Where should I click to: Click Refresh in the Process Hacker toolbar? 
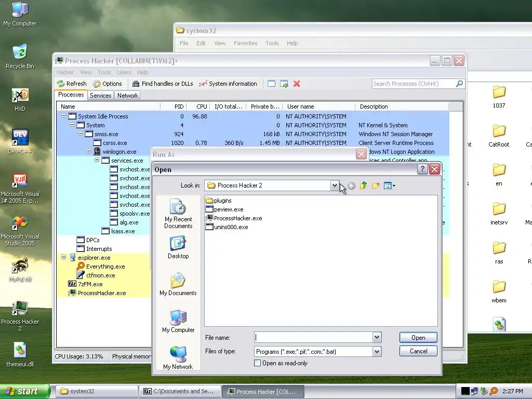pos(72,84)
